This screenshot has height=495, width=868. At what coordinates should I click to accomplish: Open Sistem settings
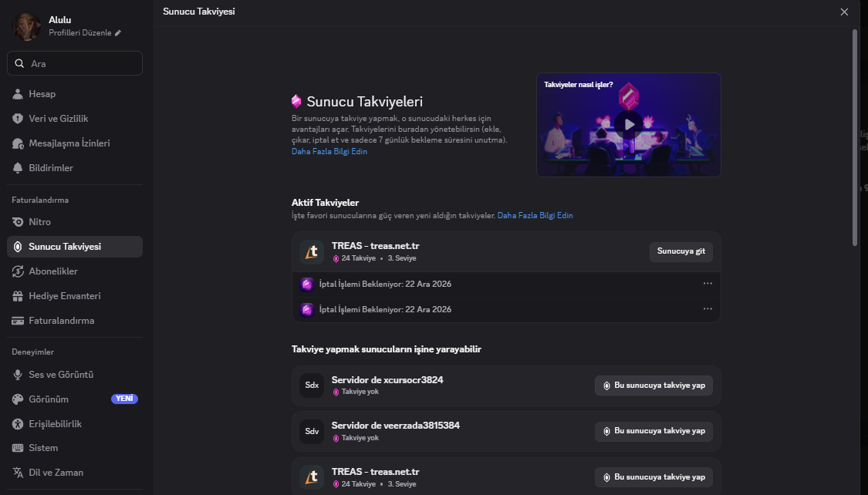click(75, 448)
